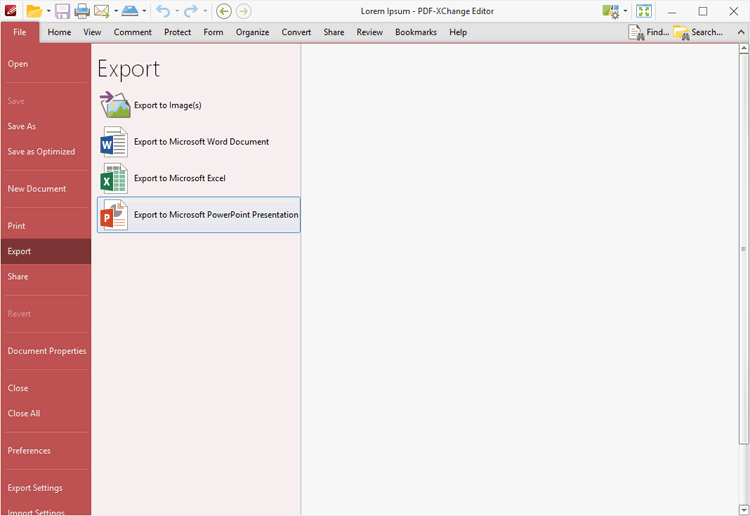Expand the Open folder dropdown arrow
Screen dimensions: 750x516
(48, 11)
